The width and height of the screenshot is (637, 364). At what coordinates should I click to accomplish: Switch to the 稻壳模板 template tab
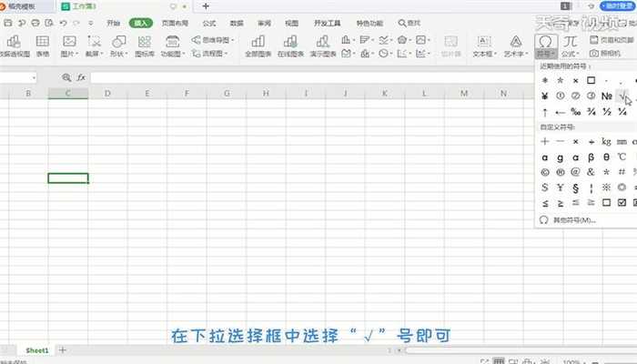tap(21, 6)
